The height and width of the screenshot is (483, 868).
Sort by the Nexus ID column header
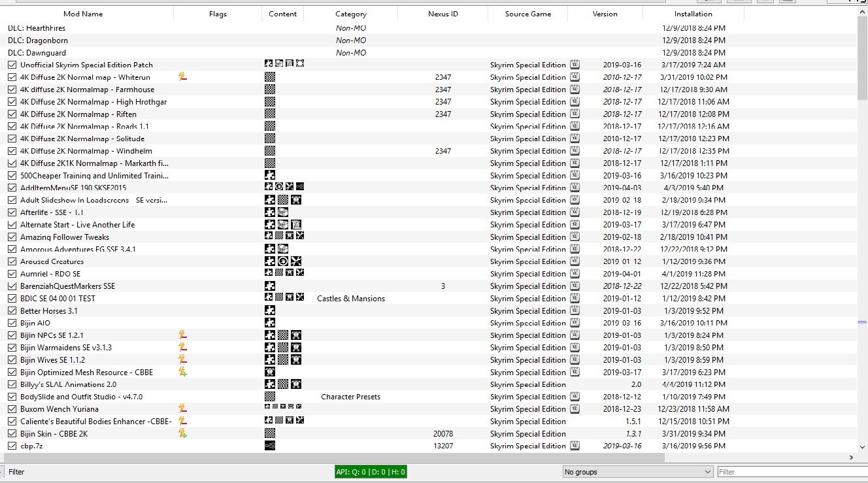point(442,14)
